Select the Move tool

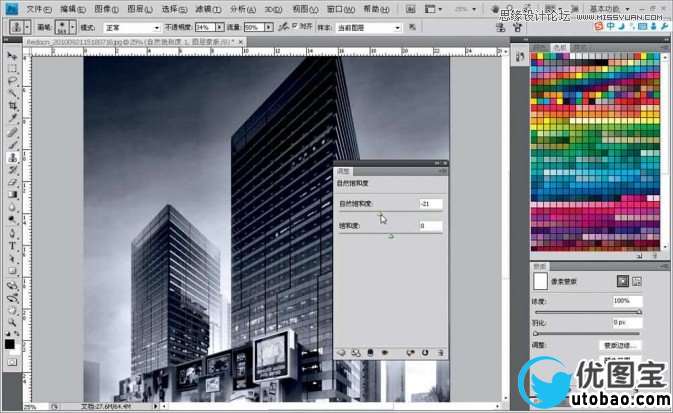[x=12, y=56]
